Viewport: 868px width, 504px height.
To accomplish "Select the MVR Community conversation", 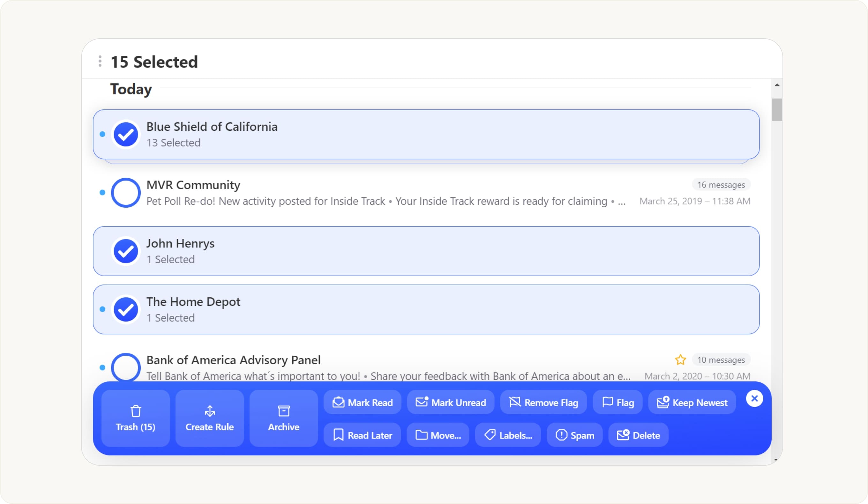I will 126,192.
